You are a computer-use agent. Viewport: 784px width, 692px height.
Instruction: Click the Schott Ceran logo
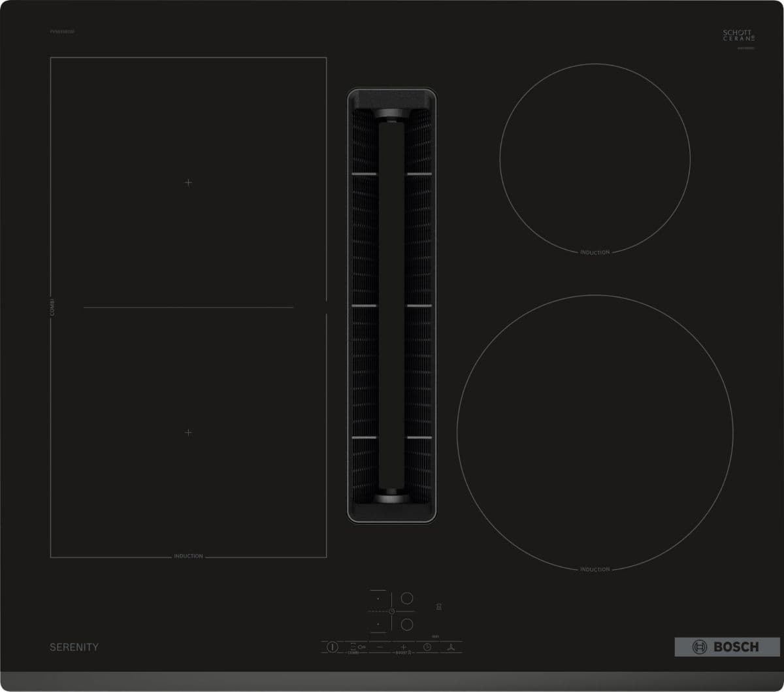pos(738,36)
